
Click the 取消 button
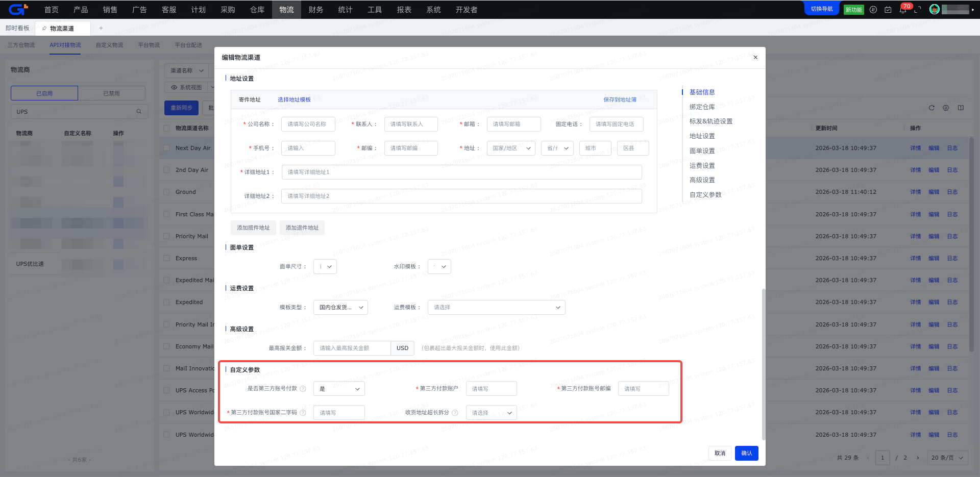(x=720, y=453)
